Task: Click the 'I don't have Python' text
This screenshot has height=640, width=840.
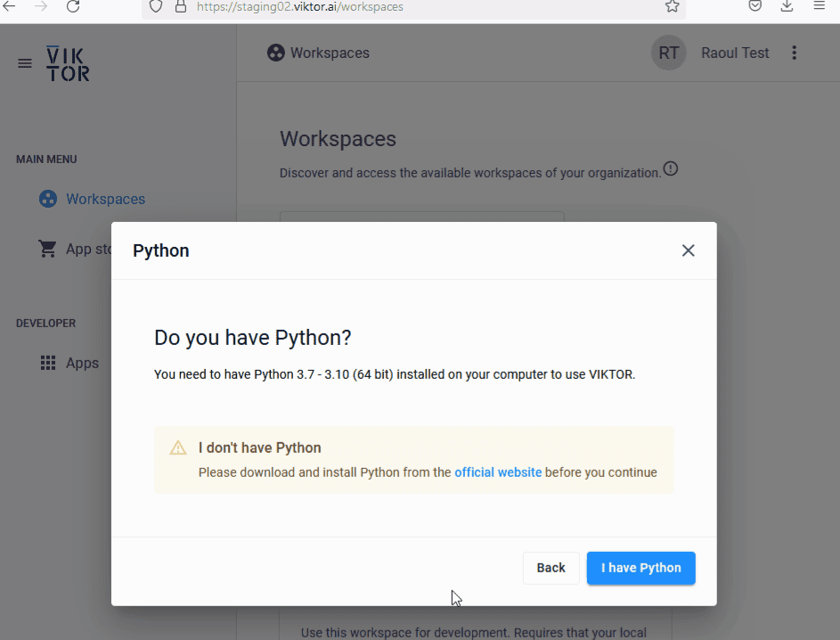Action: (x=259, y=447)
